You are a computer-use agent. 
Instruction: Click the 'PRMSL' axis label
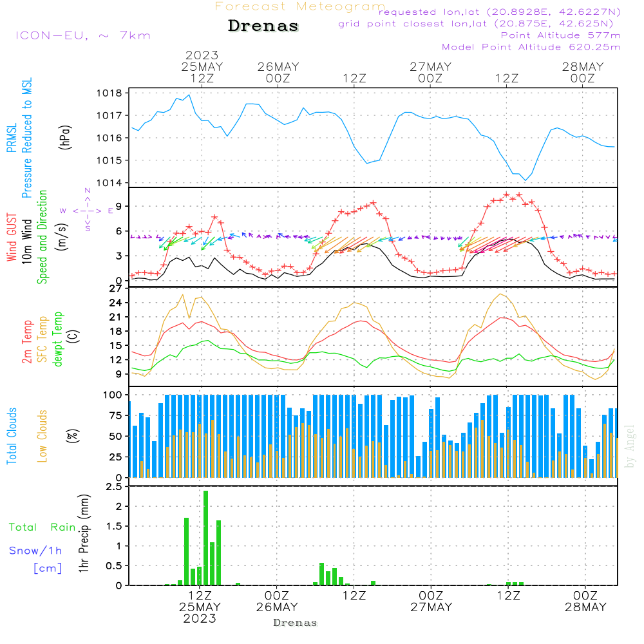pyautogui.click(x=12, y=138)
